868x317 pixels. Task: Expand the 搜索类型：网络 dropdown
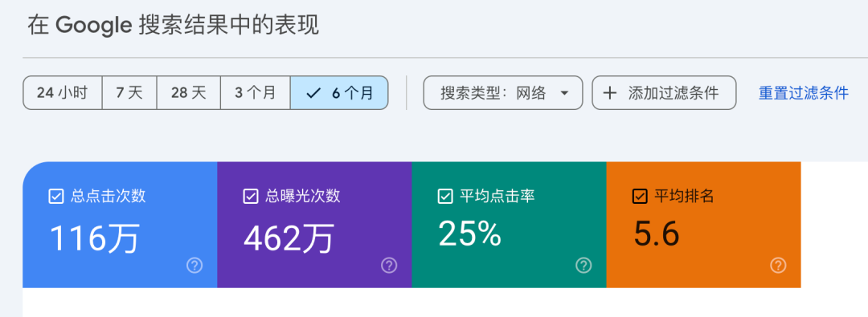coord(503,93)
